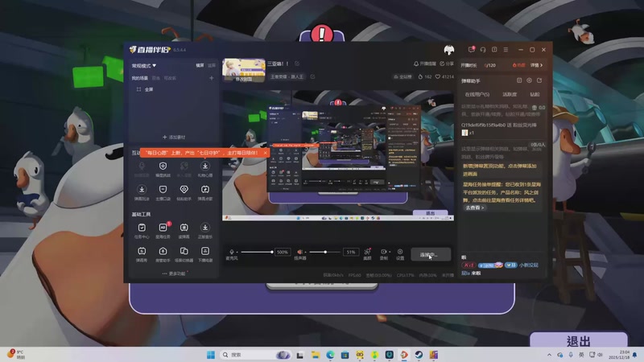The width and height of the screenshot is (644, 362).
Task: Click the microphone icon in bottom control bar
Action: pyautogui.click(x=231, y=252)
